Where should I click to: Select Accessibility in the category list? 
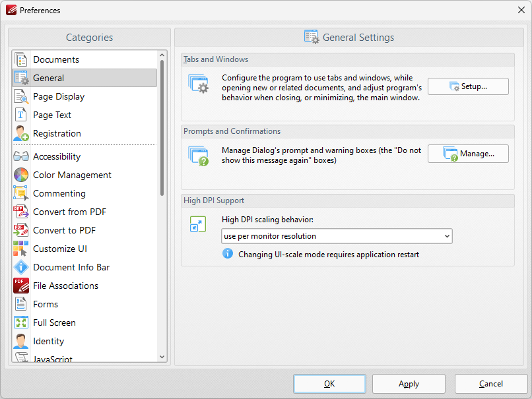[x=85, y=156]
